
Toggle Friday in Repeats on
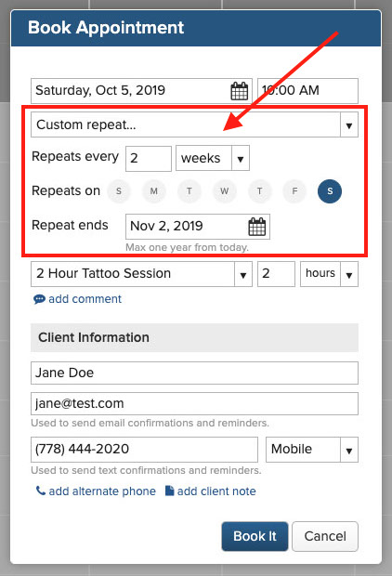[294, 191]
